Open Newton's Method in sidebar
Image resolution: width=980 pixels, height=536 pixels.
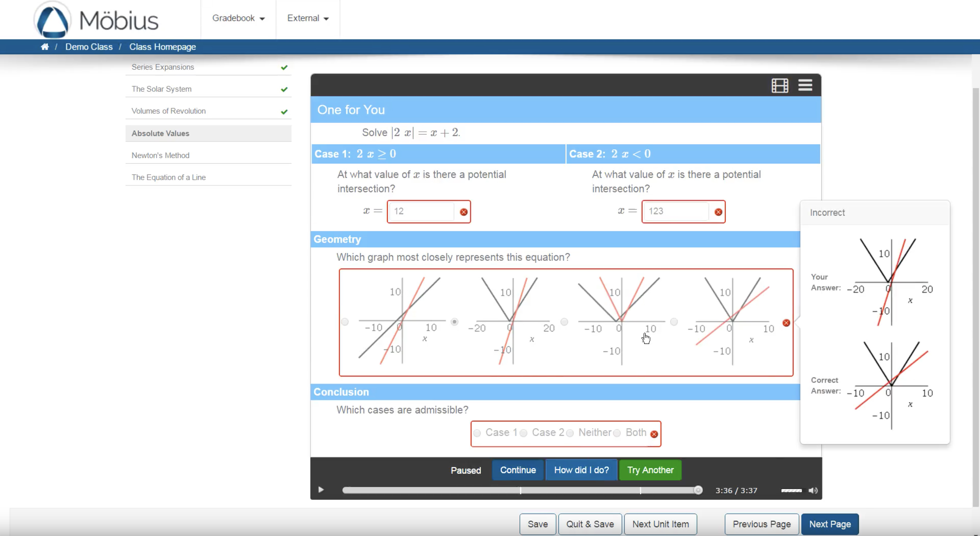click(x=161, y=155)
